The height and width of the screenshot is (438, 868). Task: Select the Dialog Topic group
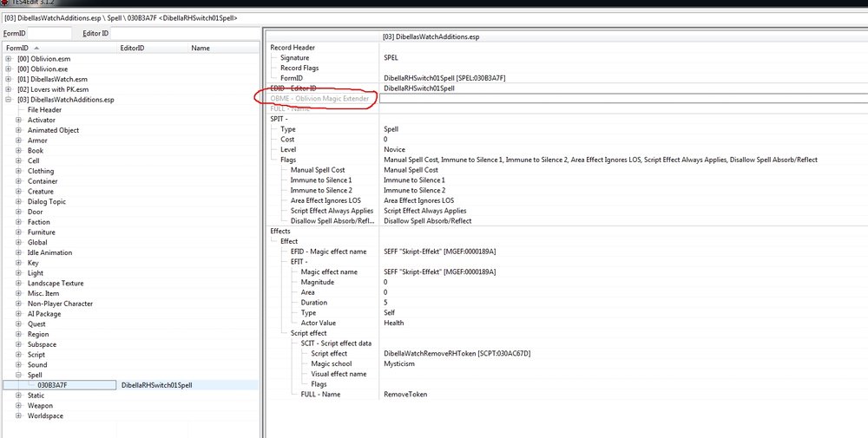(x=47, y=202)
